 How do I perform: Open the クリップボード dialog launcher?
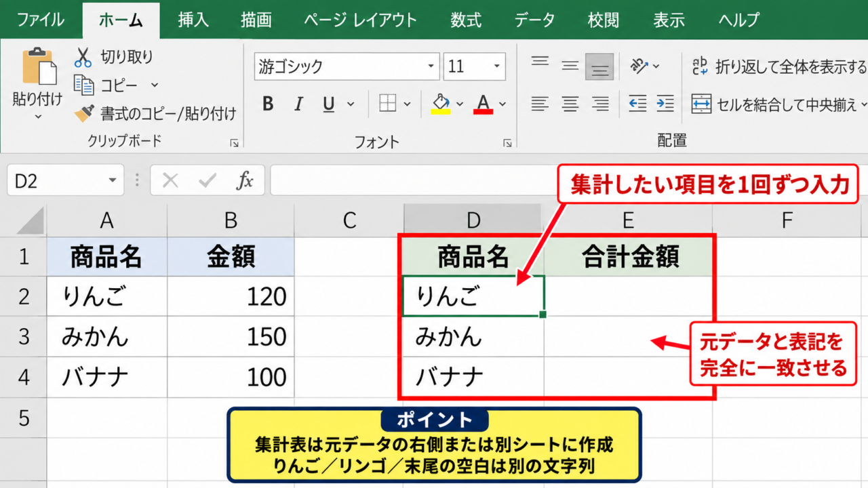click(235, 143)
